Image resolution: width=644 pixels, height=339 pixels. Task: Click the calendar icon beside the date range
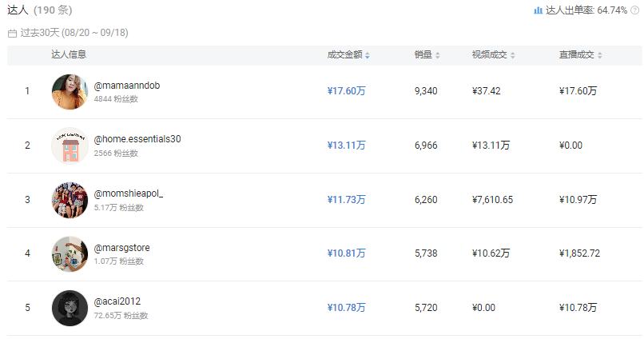click(12, 34)
